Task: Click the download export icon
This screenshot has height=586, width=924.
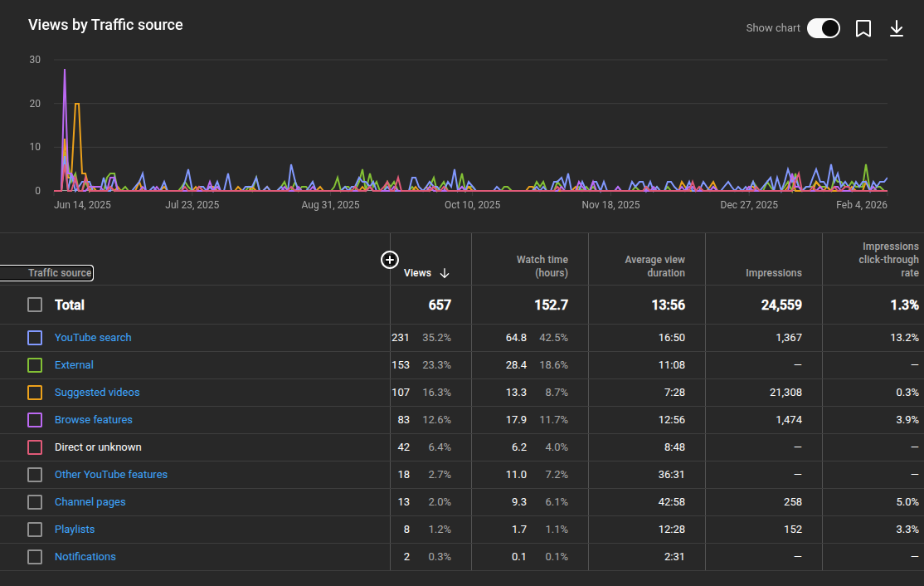Action: [x=897, y=28]
